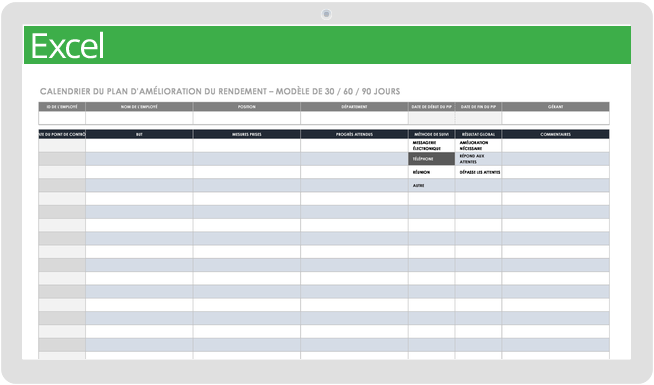Select the 'Date de début du PIP' header
Viewport: 654px width, 385px height.
pos(431,107)
